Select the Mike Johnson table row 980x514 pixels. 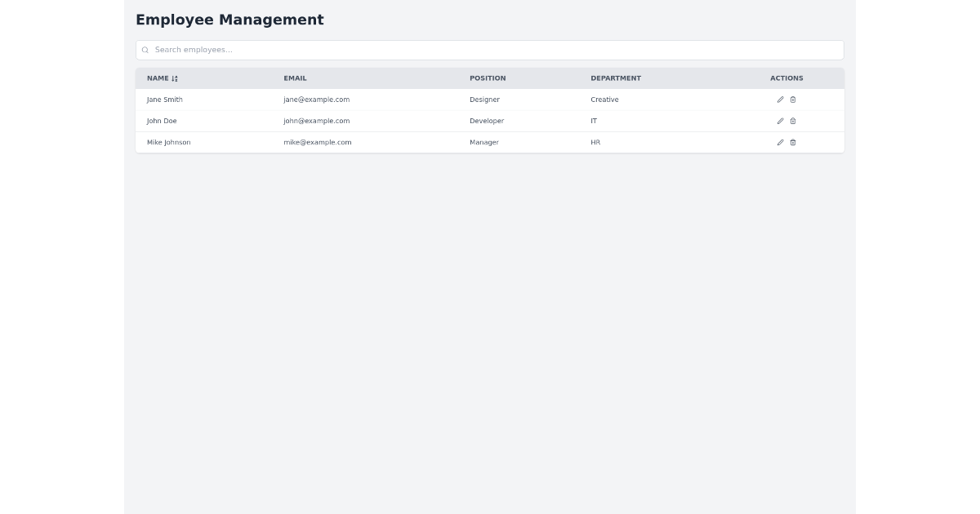coord(408,142)
